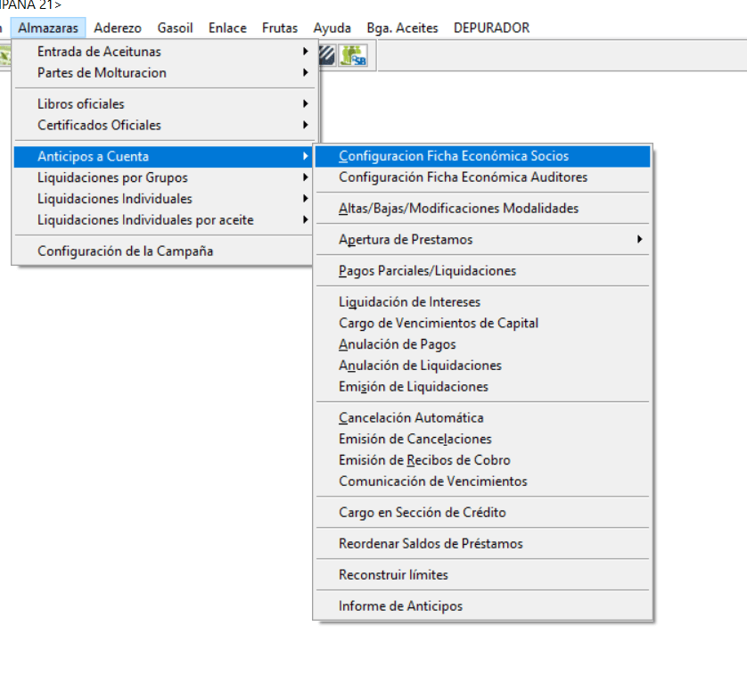747x700 pixels.
Task: Click Informe de Anticipos
Action: coord(400,606)
